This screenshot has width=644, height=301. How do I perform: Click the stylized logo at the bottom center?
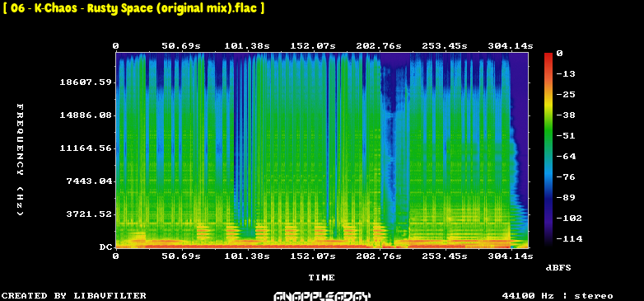click(322, 297)
